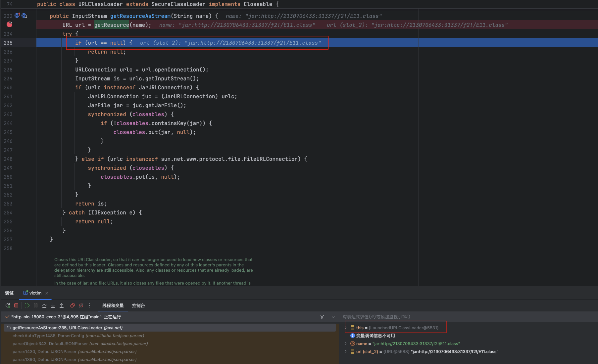Step into the method
Viewport: 598px width, 364px height.
(53, 305)
